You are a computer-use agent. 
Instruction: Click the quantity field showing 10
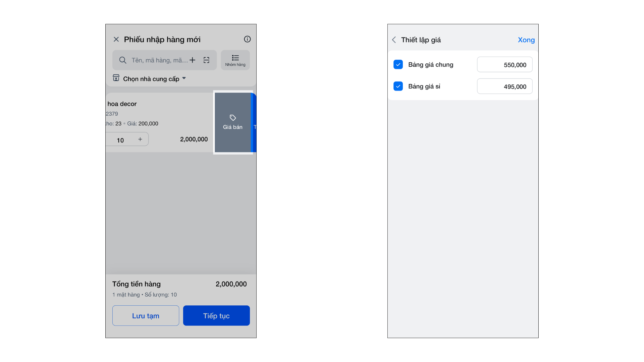120,140
